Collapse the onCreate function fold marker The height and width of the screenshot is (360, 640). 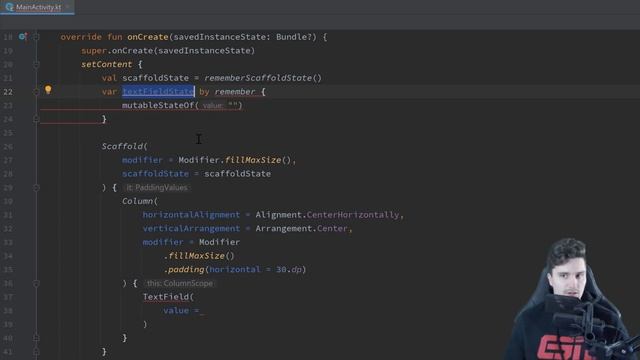click(x=36, y=37)
